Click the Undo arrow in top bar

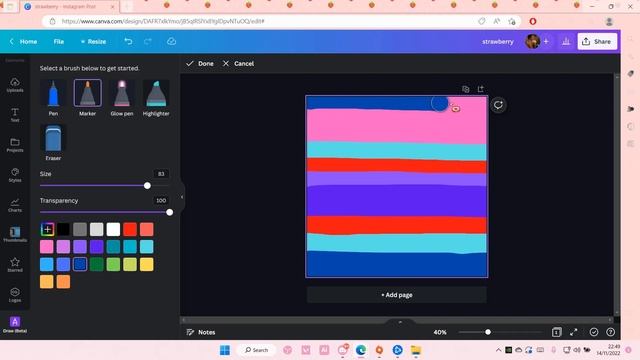128,41
